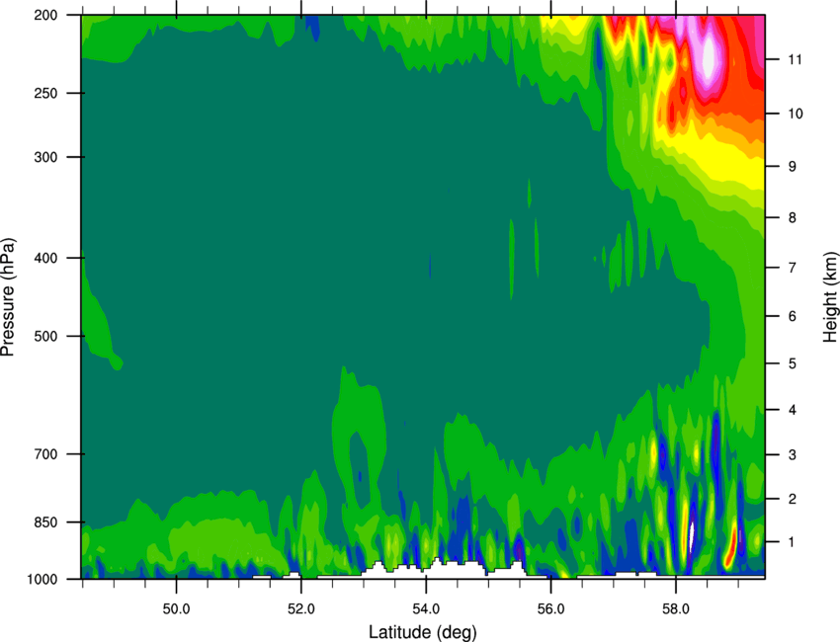The height and width of the screenshot is (642, 840).
Task: Click the 1 km height label
Action: pos(793,542)
